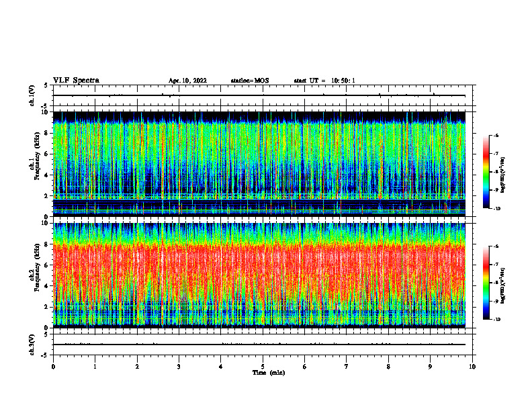This screenshot has width=532, height=411.
Task: Click the ch.2 color scale bar
Action: (486, 283)
